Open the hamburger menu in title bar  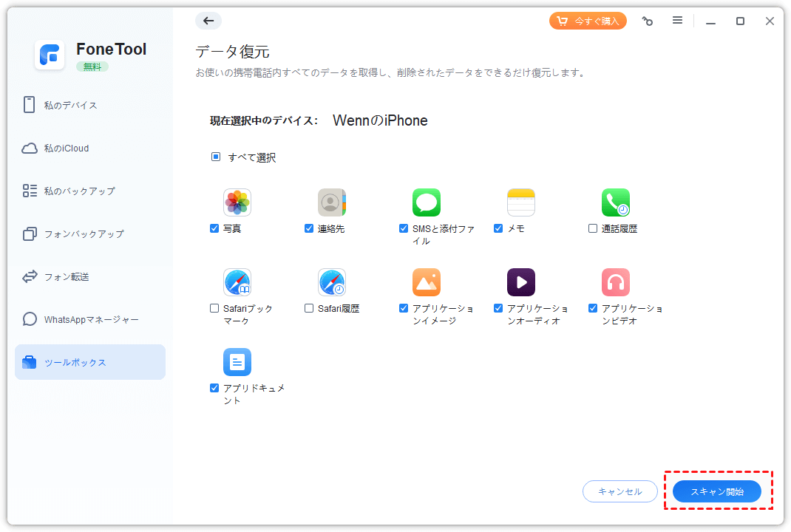point(677,21)
